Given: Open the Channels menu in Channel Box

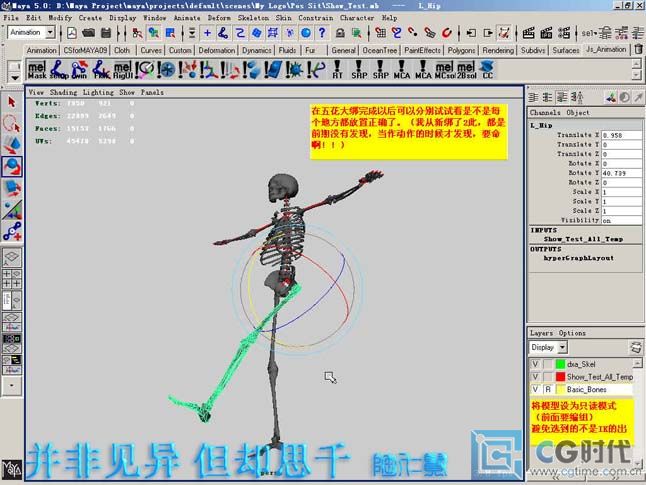Looking at the screenshot, I should (x=545, y=112).
